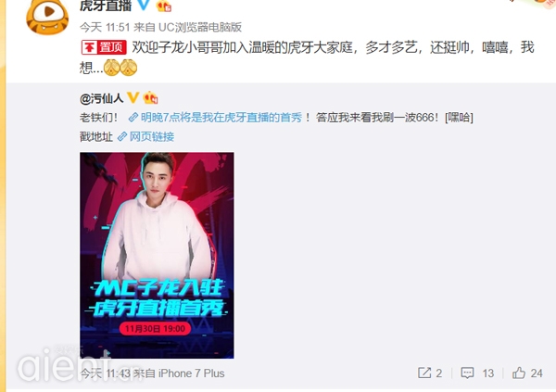Click the repost share icon

[x=424, y=373]
